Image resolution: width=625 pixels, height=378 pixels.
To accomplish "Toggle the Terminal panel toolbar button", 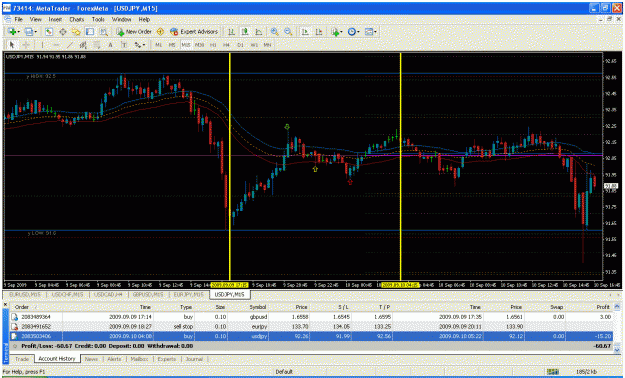I will coord(90,32).
